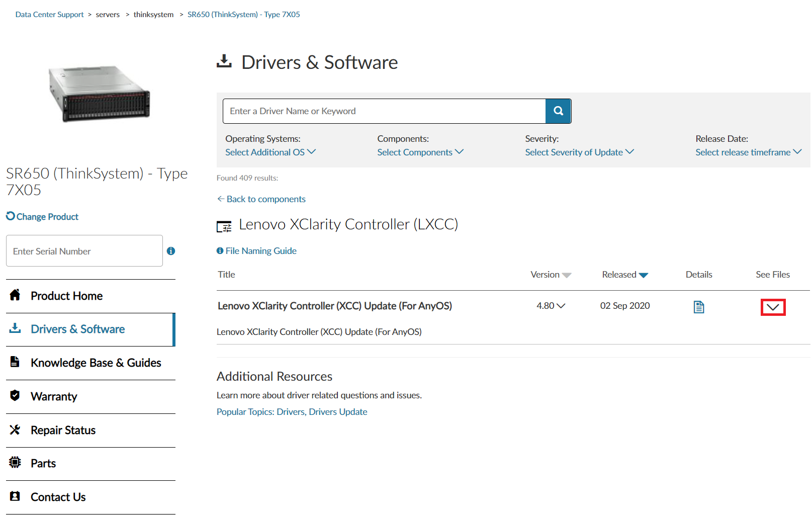
Task: Click the Additional Resources heading
Action: (275, 377)
